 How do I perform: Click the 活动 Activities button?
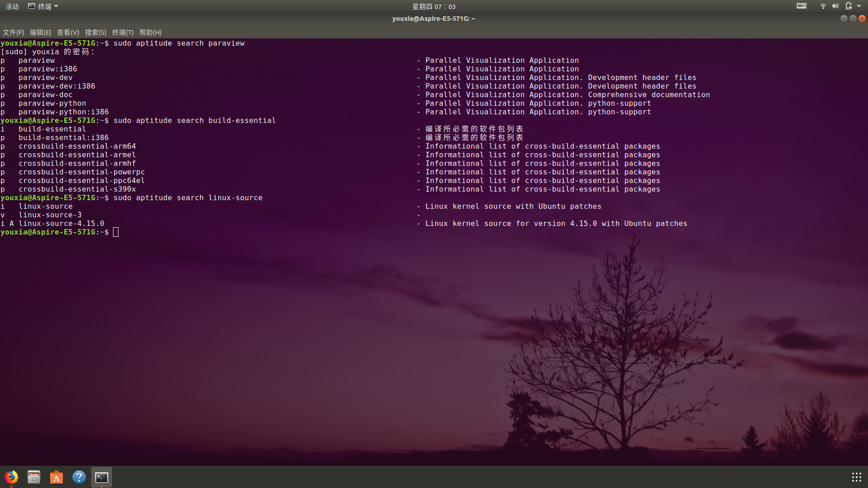[x=12, y=6]
